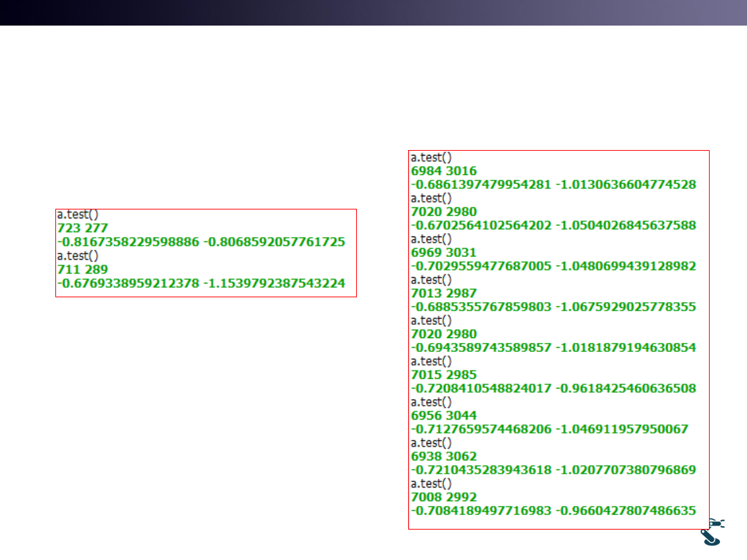Screen dimensions: 747x560
Task: Click the output line '711 289'
Action: pyautogui.click(x=82, y=269)
